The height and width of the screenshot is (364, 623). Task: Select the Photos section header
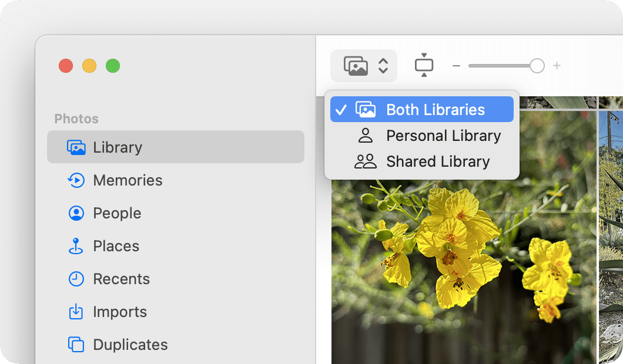coord(76,119)
